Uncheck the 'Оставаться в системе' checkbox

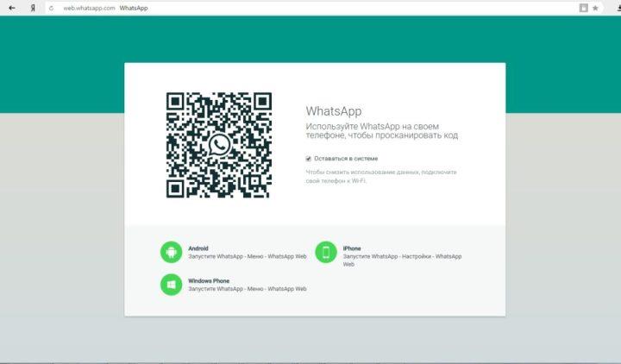(309, 159)
